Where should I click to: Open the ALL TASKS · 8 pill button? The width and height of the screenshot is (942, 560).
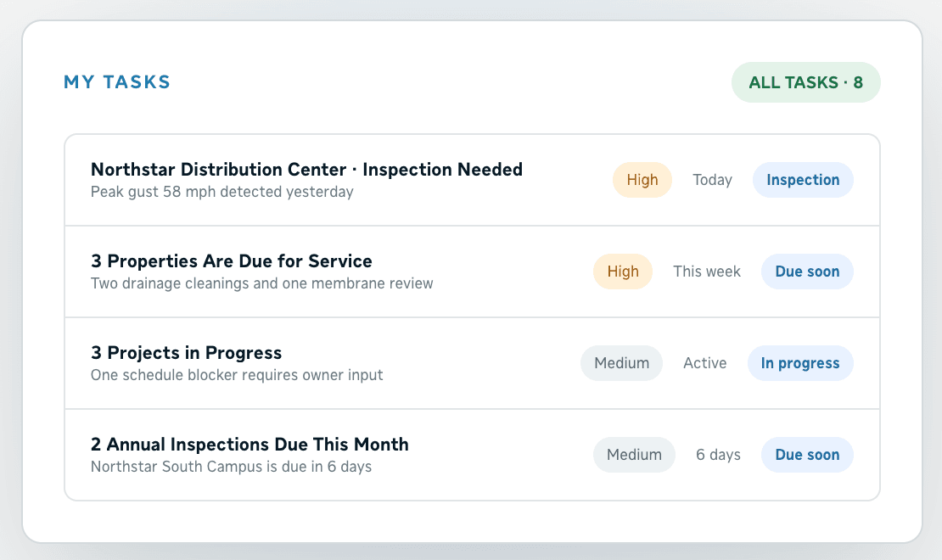click(x=805, y=82)
